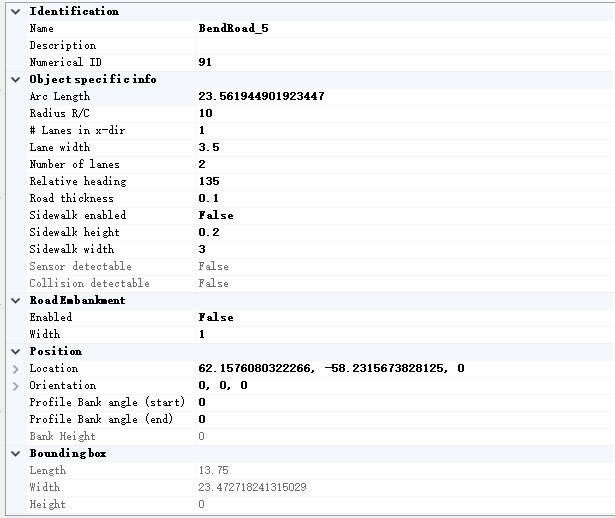Toggle the Sidewalk enabled False value
The image size is (615, 518).
pos(216,215)
